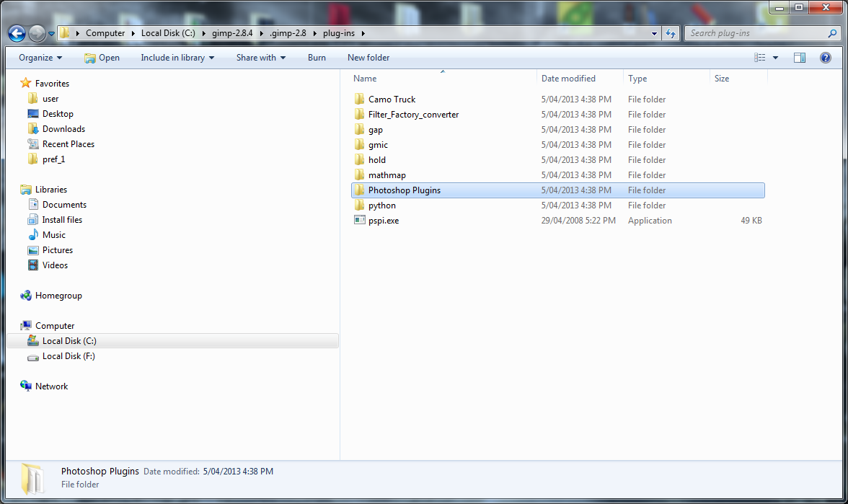This screenshot has height=504, width=848.
Task: Open the Install files library
Action: coord(62,219)
